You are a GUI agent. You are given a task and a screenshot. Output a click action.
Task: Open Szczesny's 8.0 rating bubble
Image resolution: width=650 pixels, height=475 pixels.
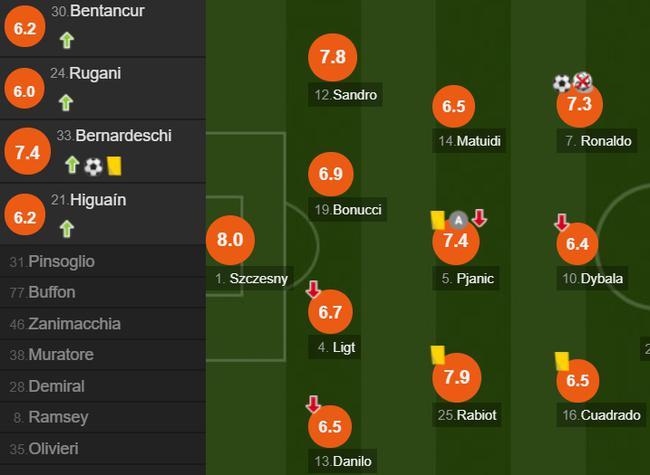[x=230, y=241]
